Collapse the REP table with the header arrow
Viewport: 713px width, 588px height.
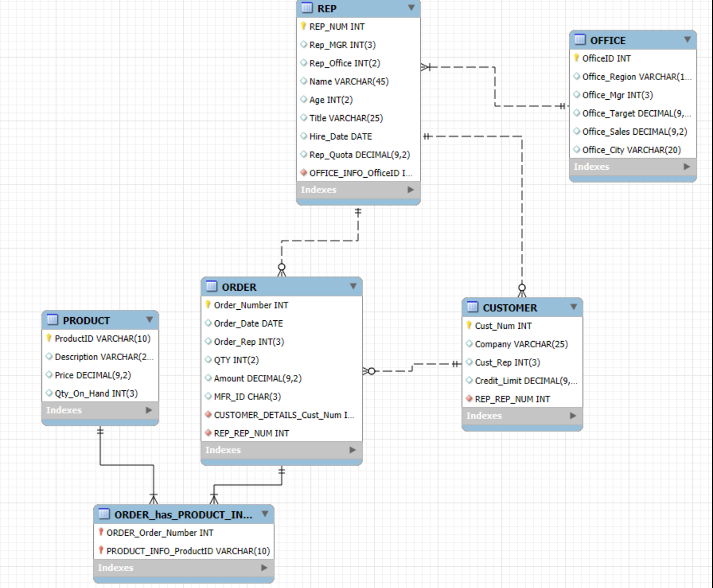411,7
